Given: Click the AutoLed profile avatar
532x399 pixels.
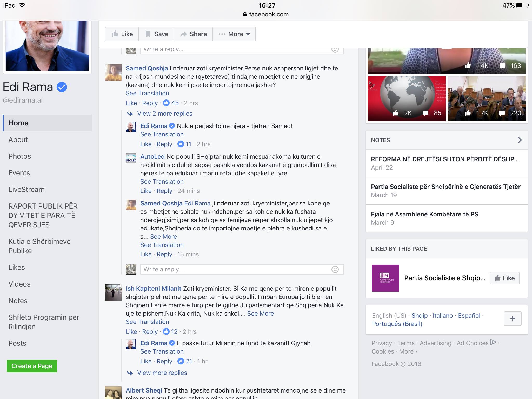Looking at the screenshot, I should tap(131, 158).
